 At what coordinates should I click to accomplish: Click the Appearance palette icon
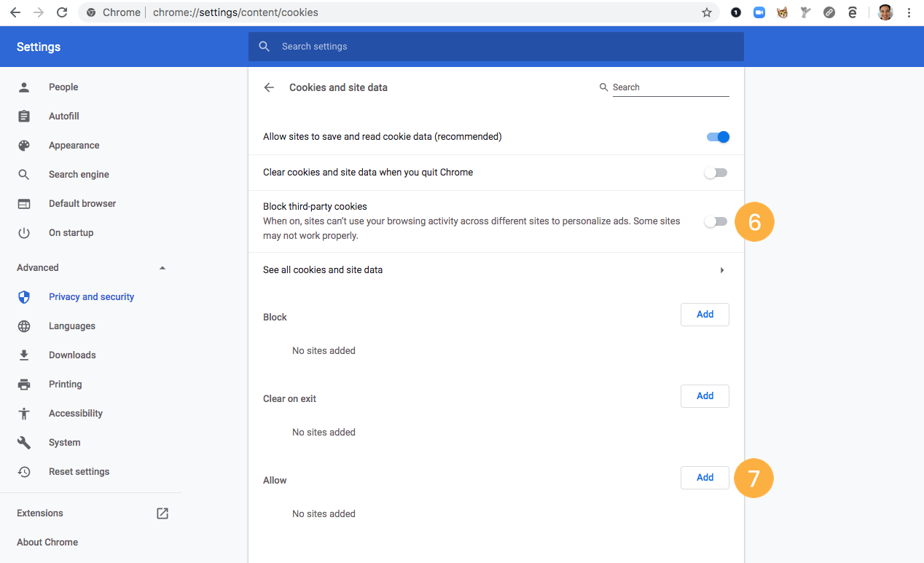pos(24,146)
